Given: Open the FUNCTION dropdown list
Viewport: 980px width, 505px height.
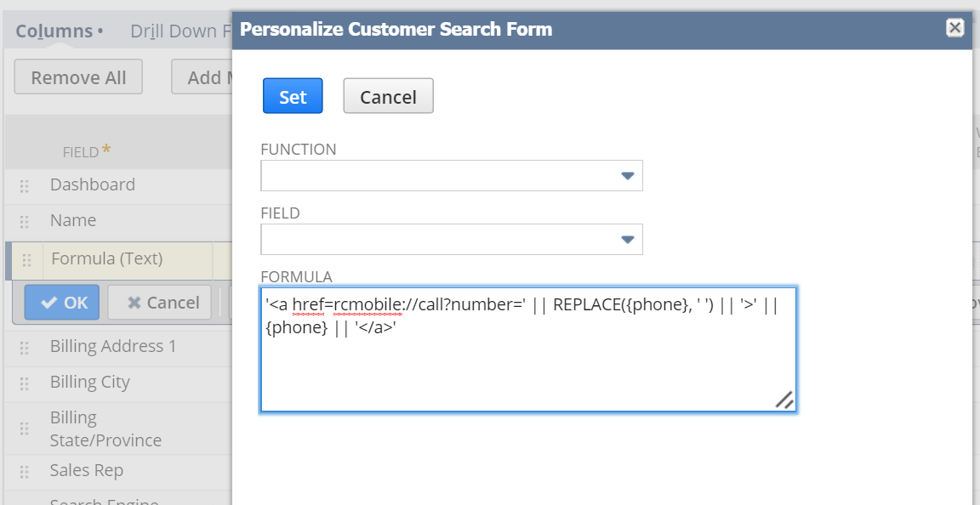Looking at the screenshot, I should point(627,176).
